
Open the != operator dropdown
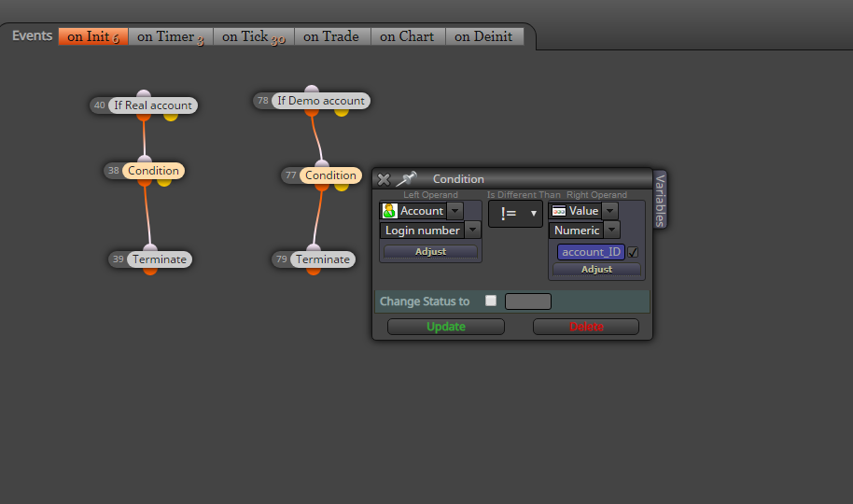(515, 214)
